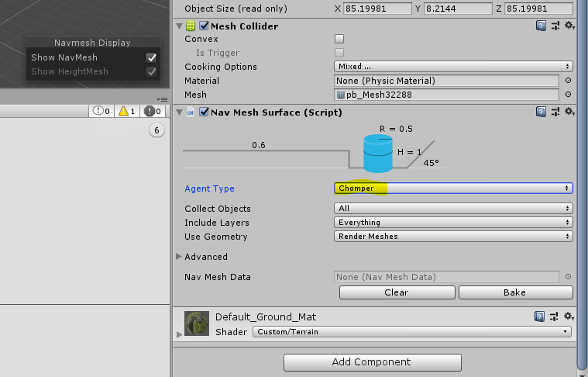The height and width of the screenshot is (377, 588).
Task: Click the cyan agent cylinder diagram
Action: pos(378,154)
